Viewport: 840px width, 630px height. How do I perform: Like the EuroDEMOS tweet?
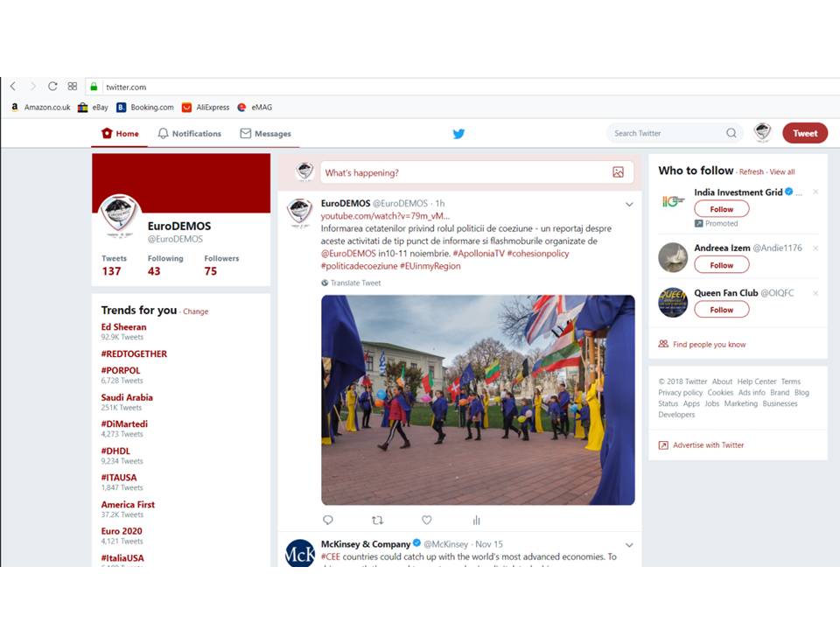click(x=426, y=520)
